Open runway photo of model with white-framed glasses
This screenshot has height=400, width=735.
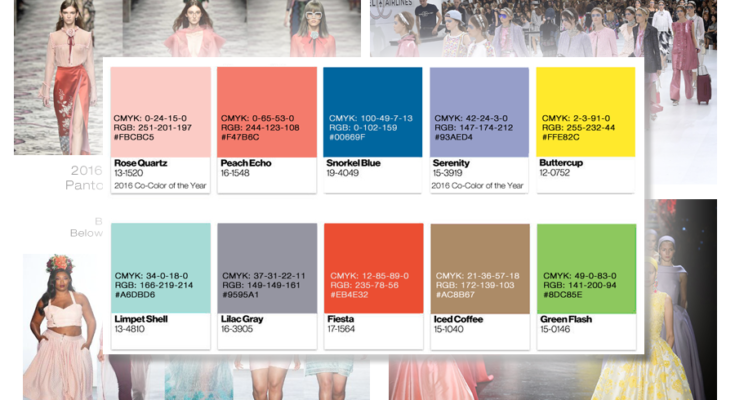[305, 28]
